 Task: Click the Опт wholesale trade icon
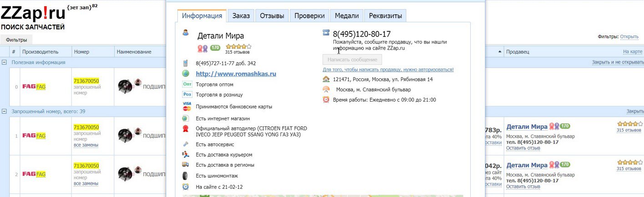[187, 84]
